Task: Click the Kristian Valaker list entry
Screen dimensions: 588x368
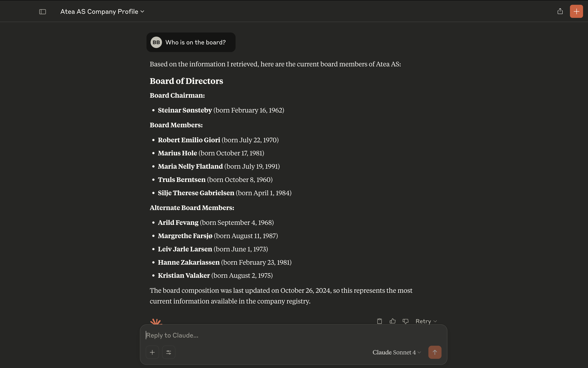Action: tap(215, 276)
